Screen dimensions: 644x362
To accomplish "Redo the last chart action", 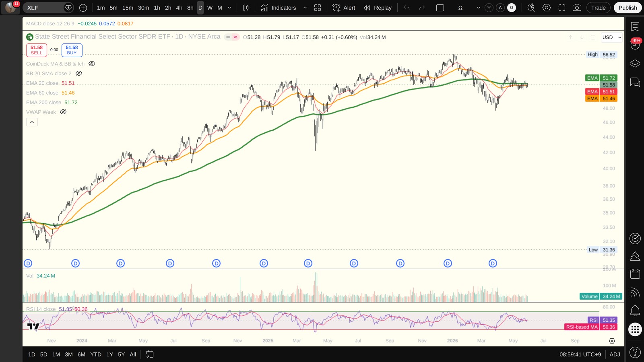I will 422,8.
